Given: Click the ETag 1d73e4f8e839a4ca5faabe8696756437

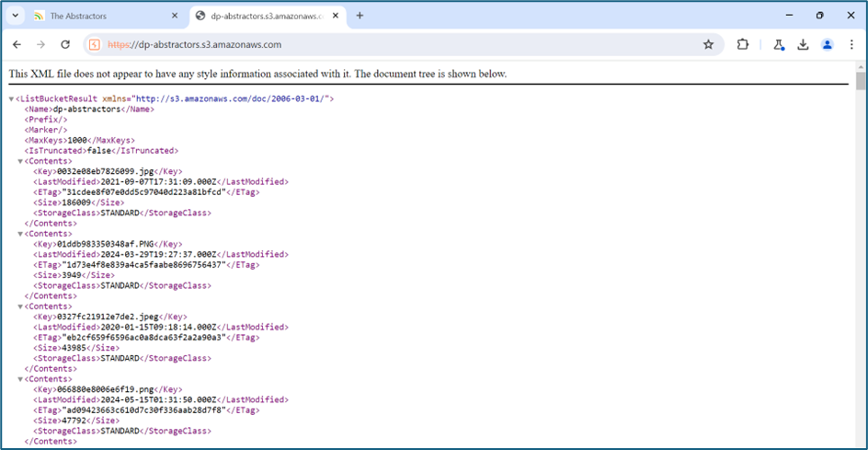Looking at the screenshot, I should [x=144, y=265].
